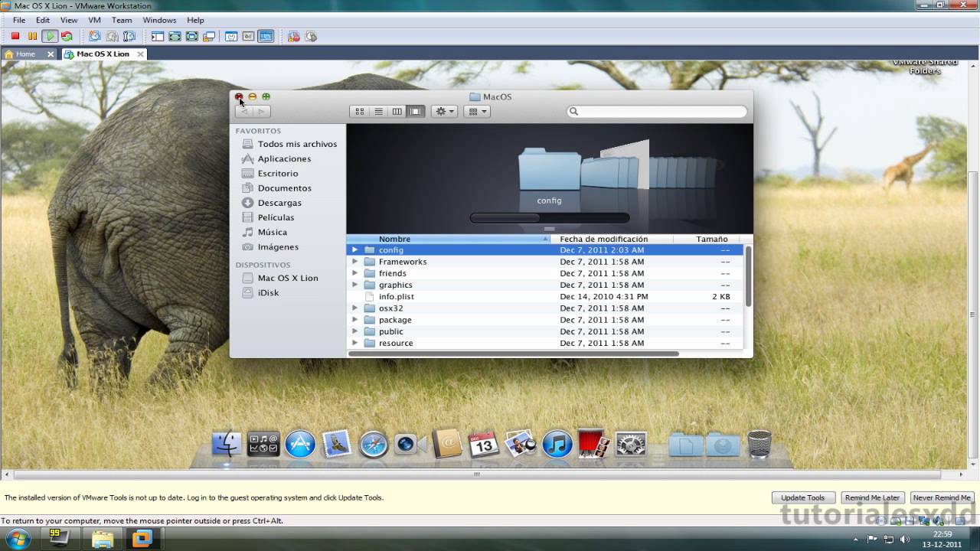Click the Reset virtual machine icon
The width and height of the screenshot is (980, 551).
coord(67,36)
